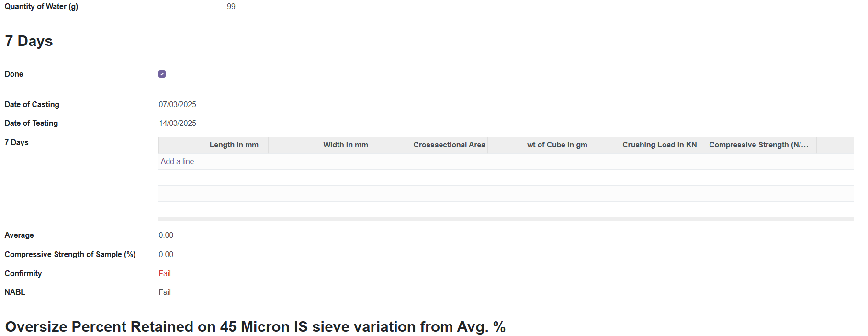Click the NABL Fail value
868x336 pixels.
tap(165, 292)
